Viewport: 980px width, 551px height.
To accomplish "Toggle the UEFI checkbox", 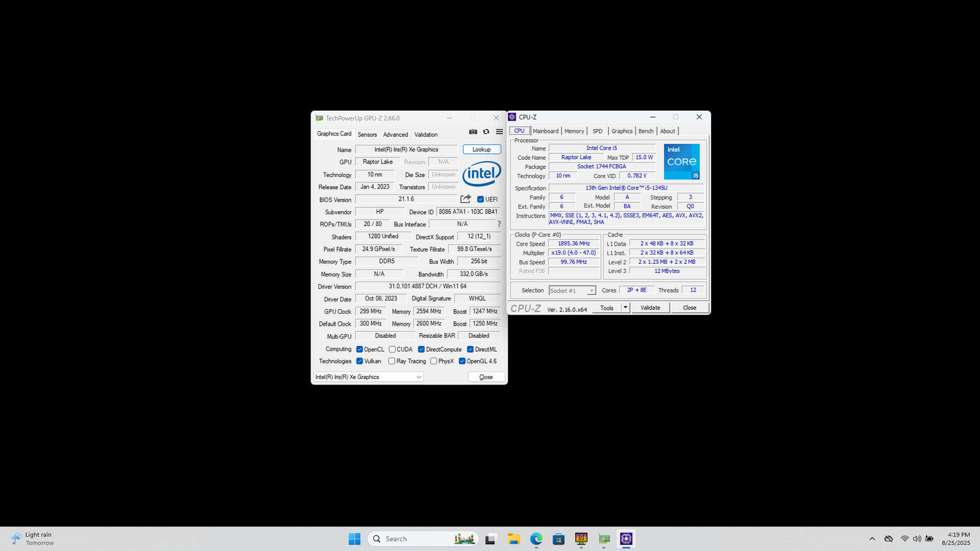I will click(x=481, y=200).
